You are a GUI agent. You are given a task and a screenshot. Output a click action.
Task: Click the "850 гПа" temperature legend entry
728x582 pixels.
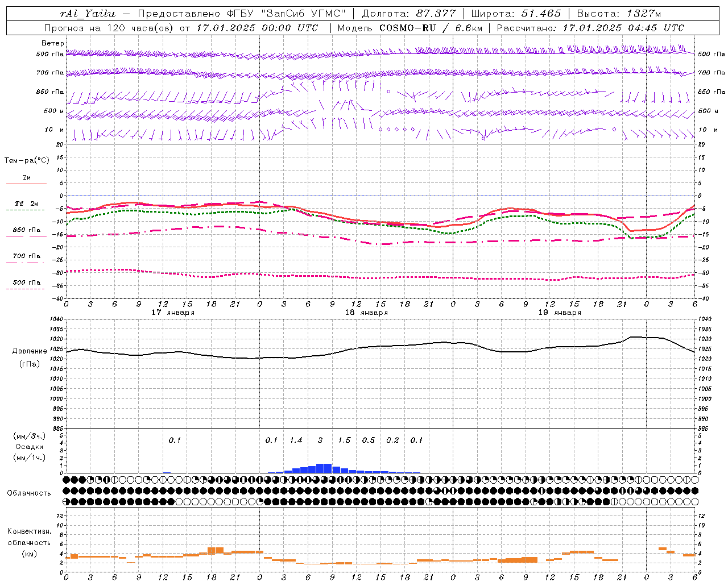click(x=27, y=230)
